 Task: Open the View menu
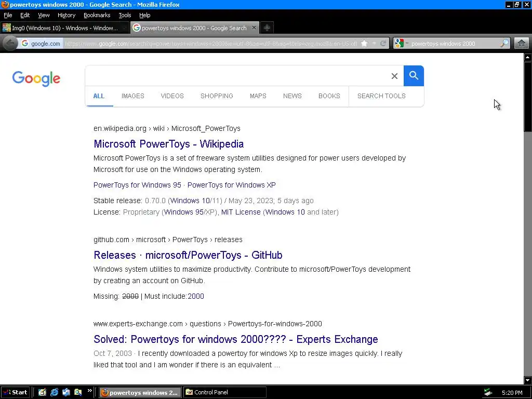pyautogui.click(x=44, y=15)
